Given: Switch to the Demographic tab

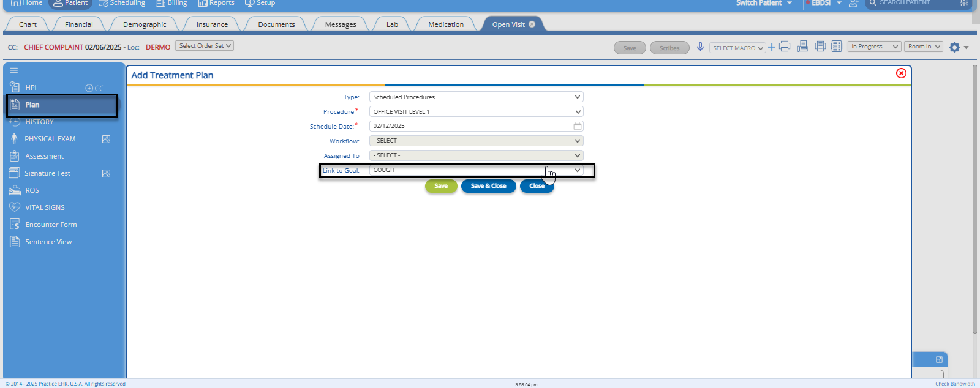Looking at the screenshot, I should (x=145, y=24).
